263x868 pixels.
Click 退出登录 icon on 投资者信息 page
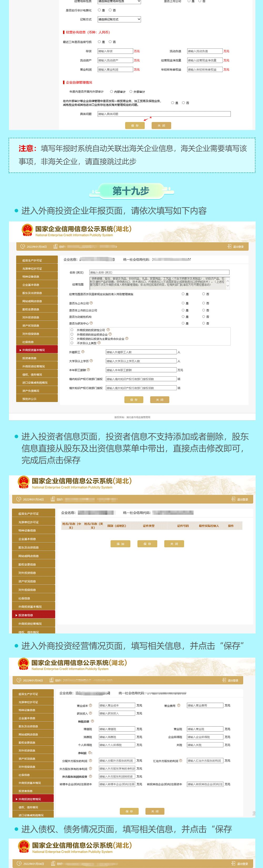(x=233, y=499)
